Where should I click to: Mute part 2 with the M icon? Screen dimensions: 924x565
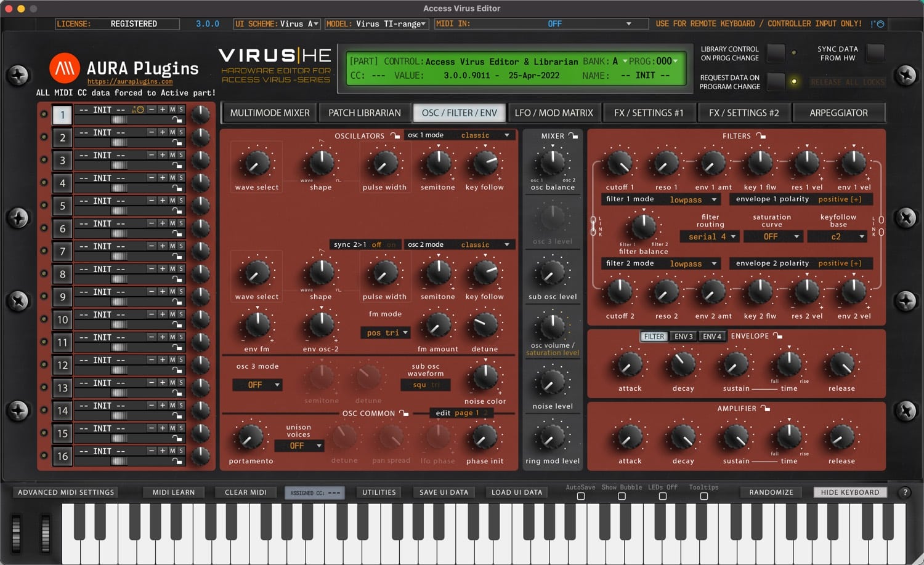tap(172, 132)
